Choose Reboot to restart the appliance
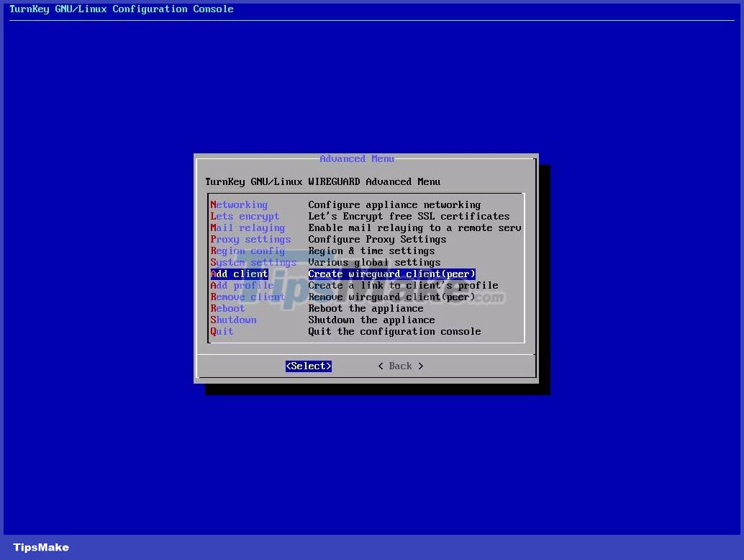 (x=227, y=308)
